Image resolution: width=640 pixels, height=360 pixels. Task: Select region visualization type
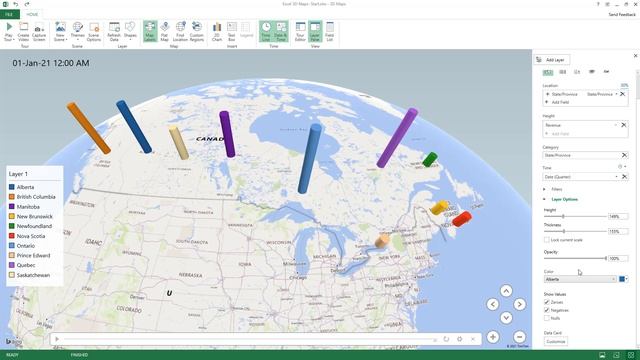point(606,72)
